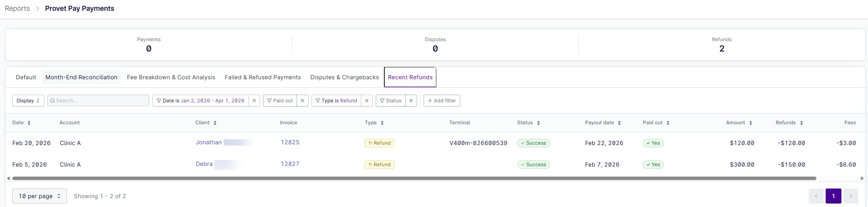Open Disputes & Chargebacks tab
This screenshot has height=207, width=868.
[x=345, y=77]
